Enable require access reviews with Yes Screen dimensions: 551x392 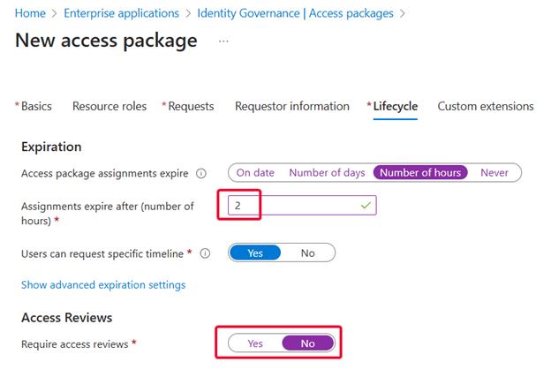pyautogui.click(x=255, y=343)
